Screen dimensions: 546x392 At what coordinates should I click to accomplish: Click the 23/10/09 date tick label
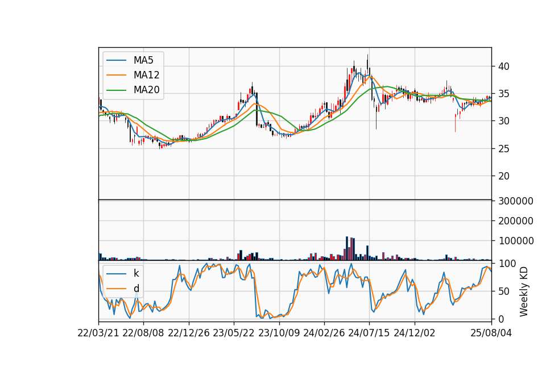click(x=279, y=333)
